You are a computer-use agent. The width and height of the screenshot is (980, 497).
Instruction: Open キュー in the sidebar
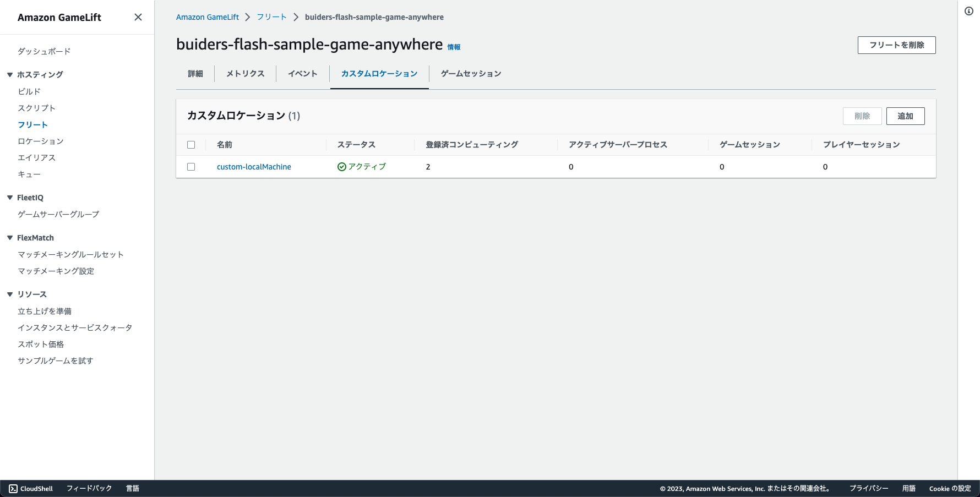coord(29,174)
